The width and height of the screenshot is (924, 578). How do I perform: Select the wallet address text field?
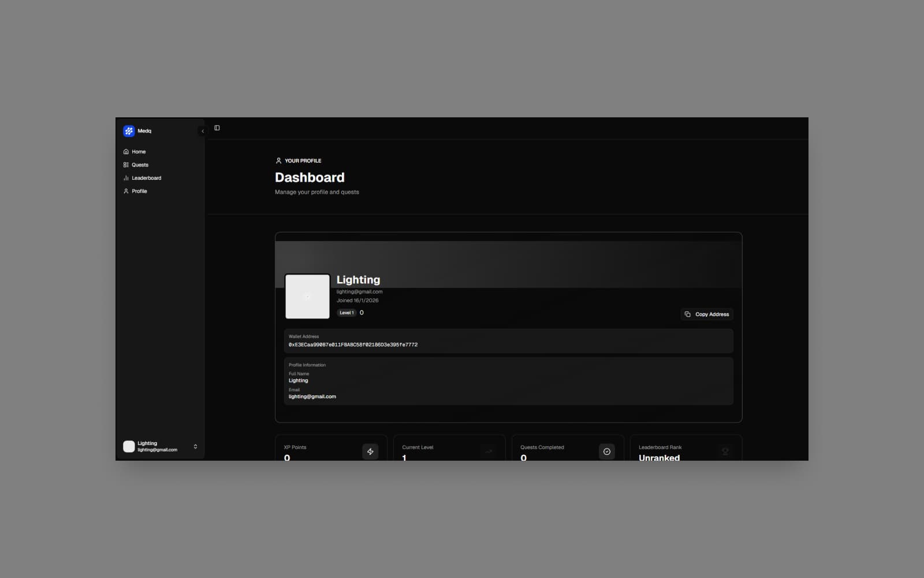(x=353, y=345)
